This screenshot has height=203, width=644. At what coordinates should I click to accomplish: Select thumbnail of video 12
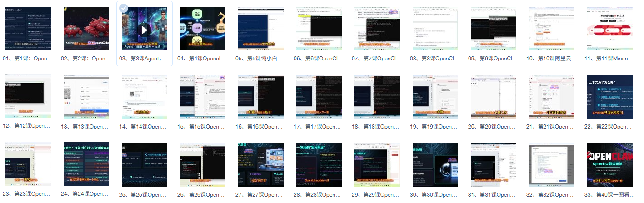click(x=28, y=97)
